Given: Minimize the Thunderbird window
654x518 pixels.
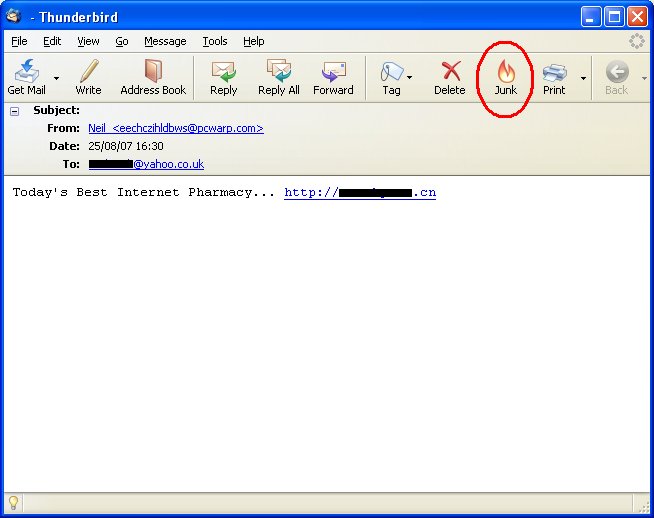Looking at the screenshot, I should 591,17.
